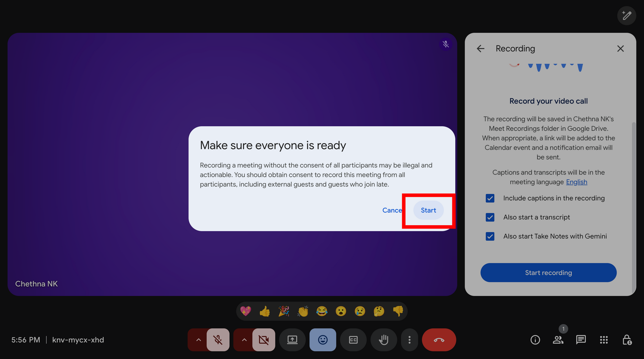This screenshot has height=359, width=644.
Task: Uncheck Also start Take Notes with Gemini
Action: point(490,236)
